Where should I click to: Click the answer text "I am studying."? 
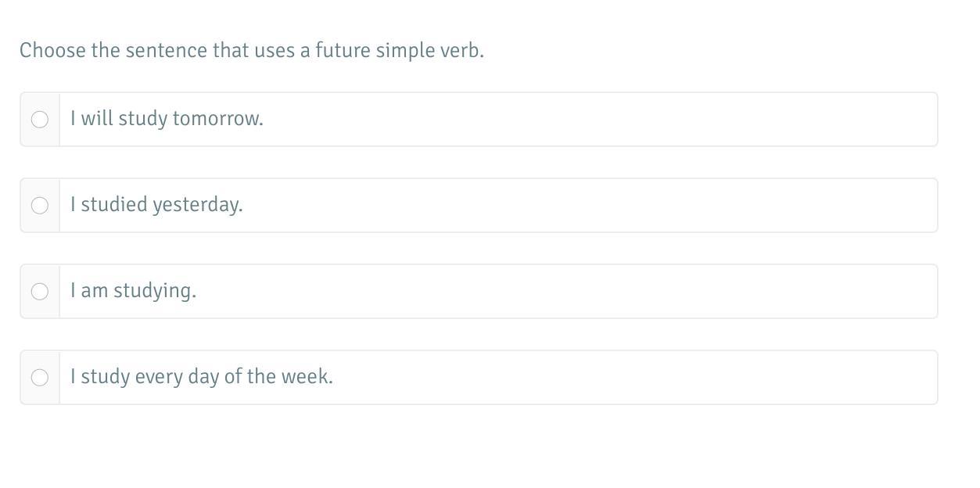(133, 291)
